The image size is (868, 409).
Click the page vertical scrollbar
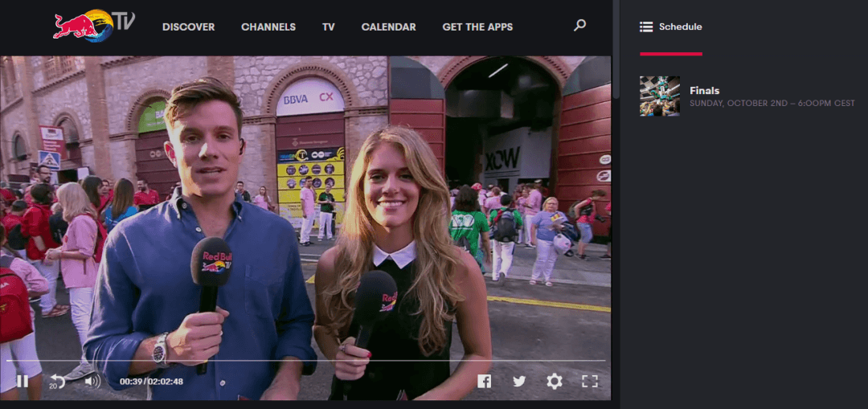pos(616,50)
